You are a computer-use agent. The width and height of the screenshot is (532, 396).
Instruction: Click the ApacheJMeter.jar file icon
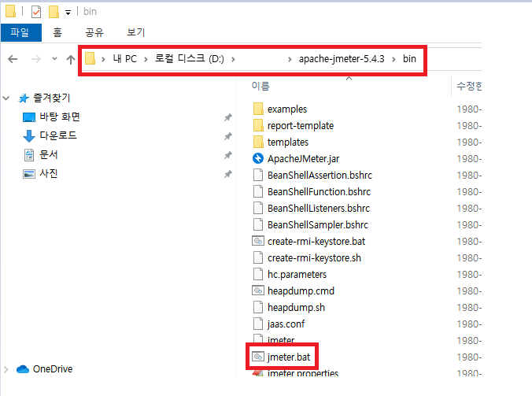258,158
